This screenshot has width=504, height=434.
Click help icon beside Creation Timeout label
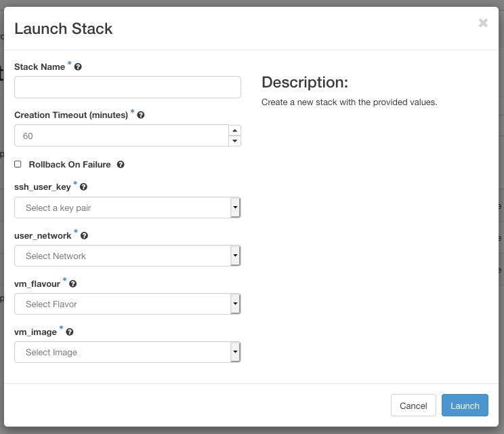click(141, 115)
